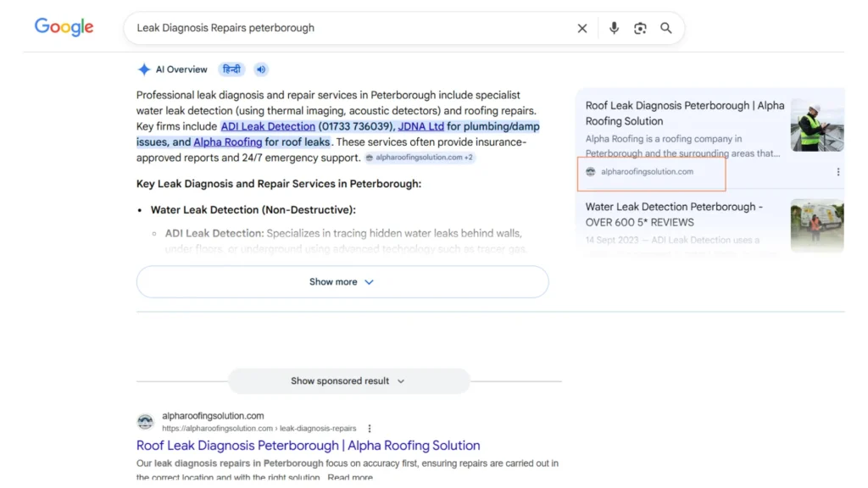The image size is (868, 488).
Task: Open three-dot menu beside leak-diagnosis-repairs URL
Action: pyautogui.click(x=370, y=429)
